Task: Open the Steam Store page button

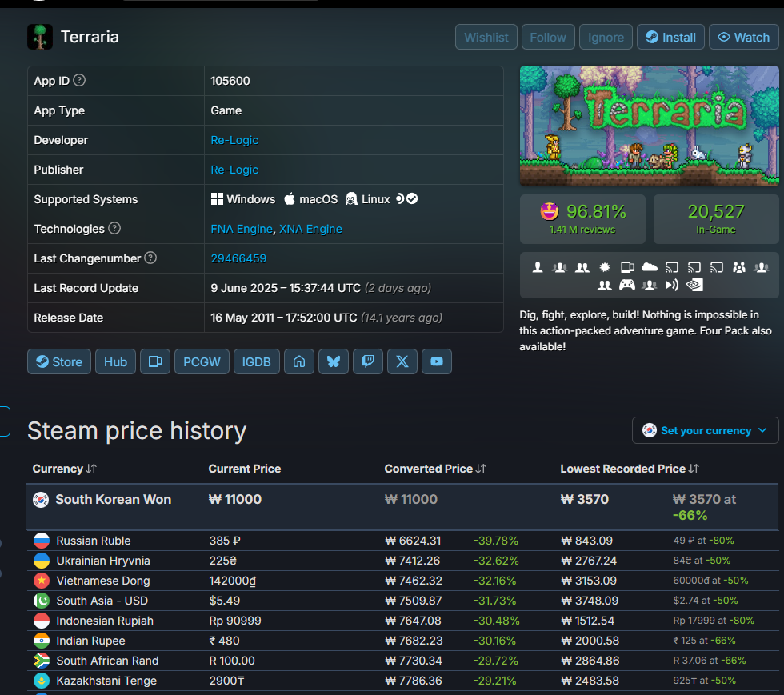Action: (x=59, y=361)
